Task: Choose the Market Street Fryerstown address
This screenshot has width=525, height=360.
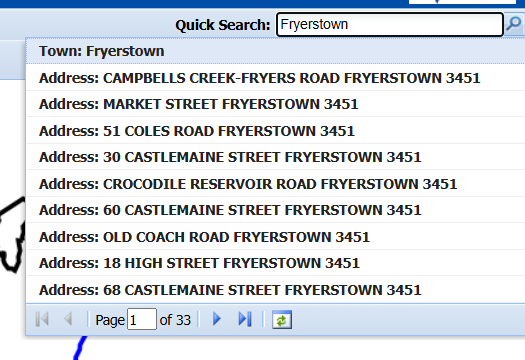Action: [275, 104]
